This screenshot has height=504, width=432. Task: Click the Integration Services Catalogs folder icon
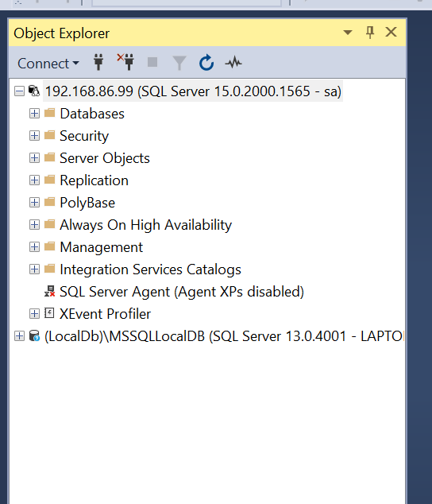[x=49, y=269]
